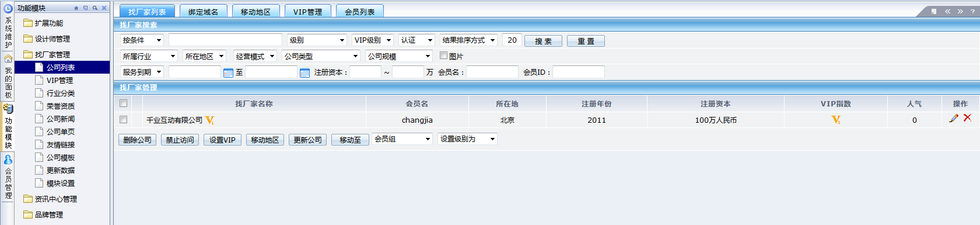This screenshot has height=225, width=980.
Task: Open the 公司类型 dropdown
Action: click(x=321, y=57)
